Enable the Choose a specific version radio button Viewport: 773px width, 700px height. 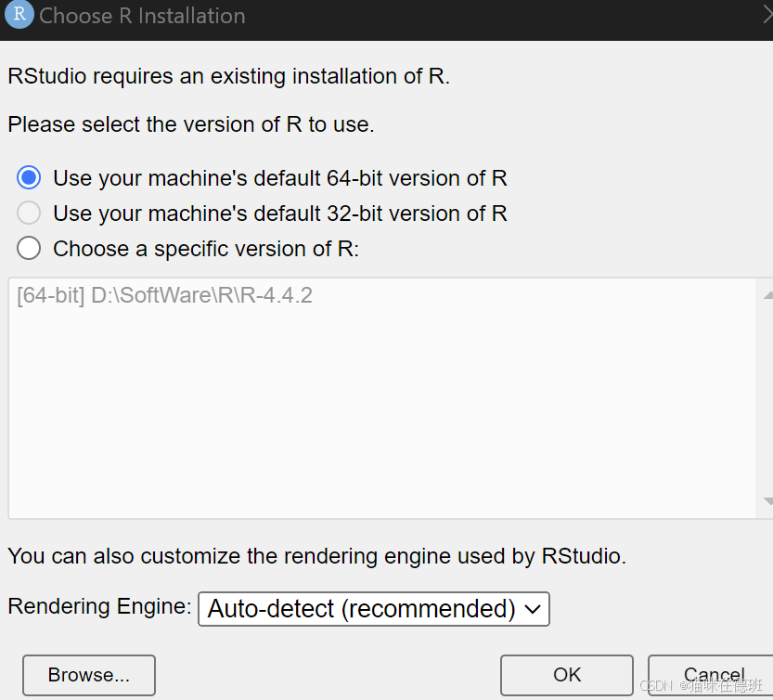[x=30, y=249]
